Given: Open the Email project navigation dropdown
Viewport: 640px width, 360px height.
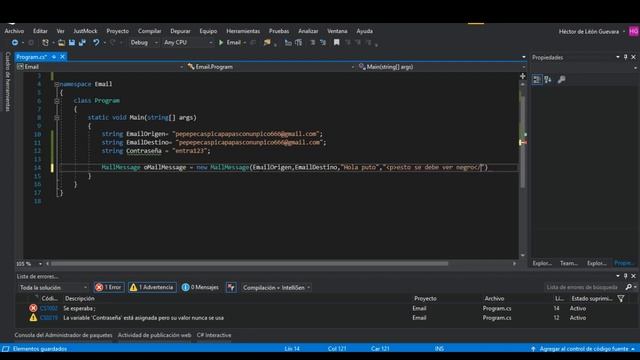Looking at the screenshot, I should point(100,67).
